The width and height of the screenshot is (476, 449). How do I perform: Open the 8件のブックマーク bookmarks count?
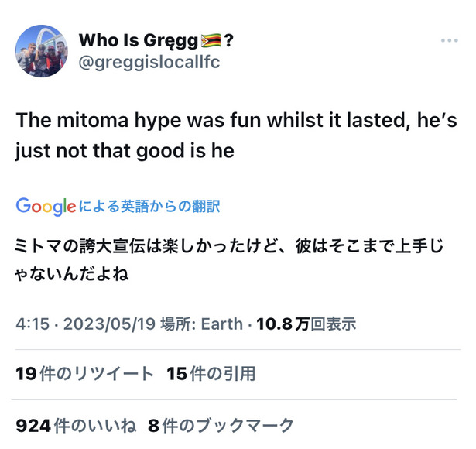pyautogui.click(x=221, y=426)
